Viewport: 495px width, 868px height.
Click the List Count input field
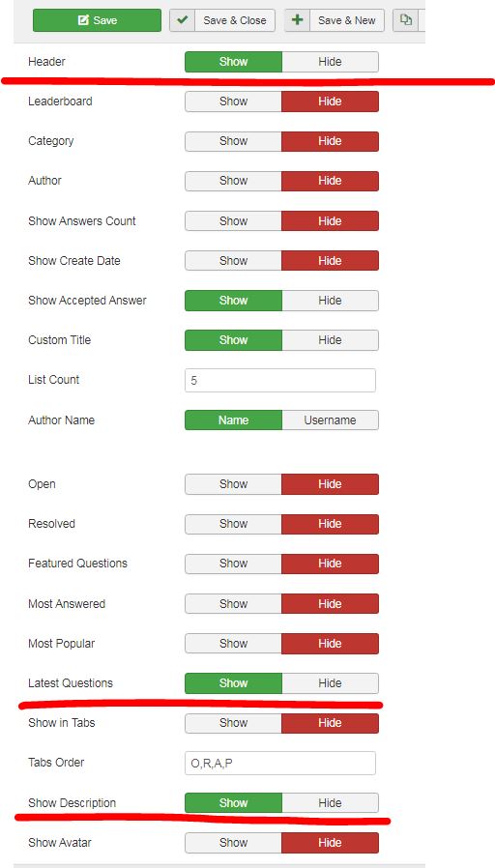click(x=280, y=380)
